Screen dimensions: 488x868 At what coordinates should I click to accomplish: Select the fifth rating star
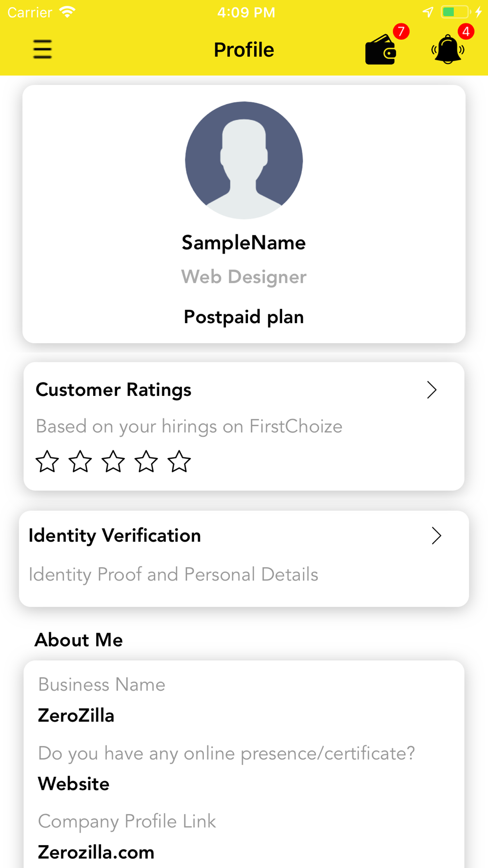click(179, 461)
